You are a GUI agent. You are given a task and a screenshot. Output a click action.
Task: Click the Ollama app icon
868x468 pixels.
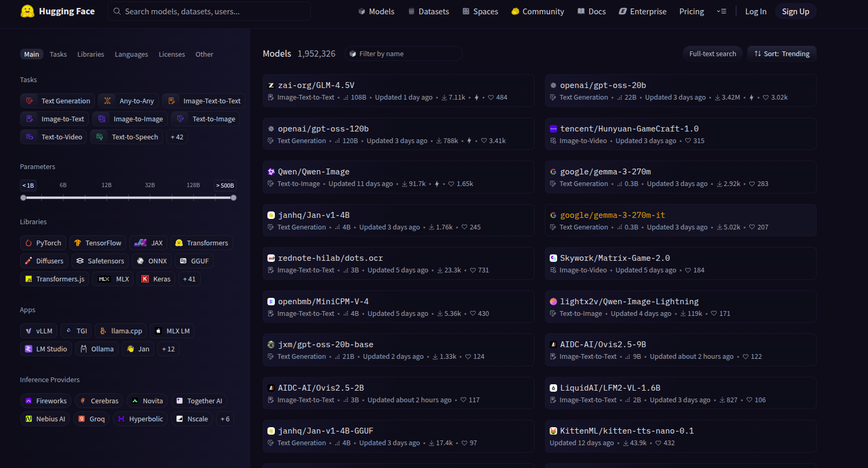coord(84,349)
